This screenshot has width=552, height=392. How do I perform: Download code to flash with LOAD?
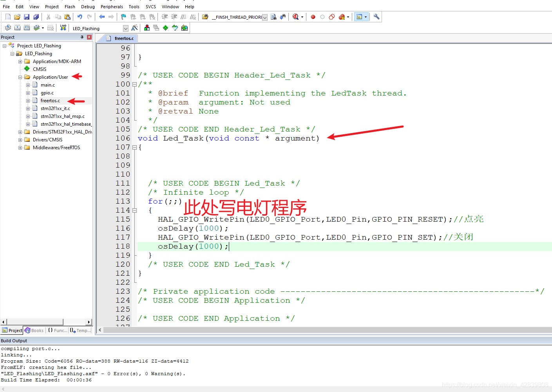coord(63,28)
